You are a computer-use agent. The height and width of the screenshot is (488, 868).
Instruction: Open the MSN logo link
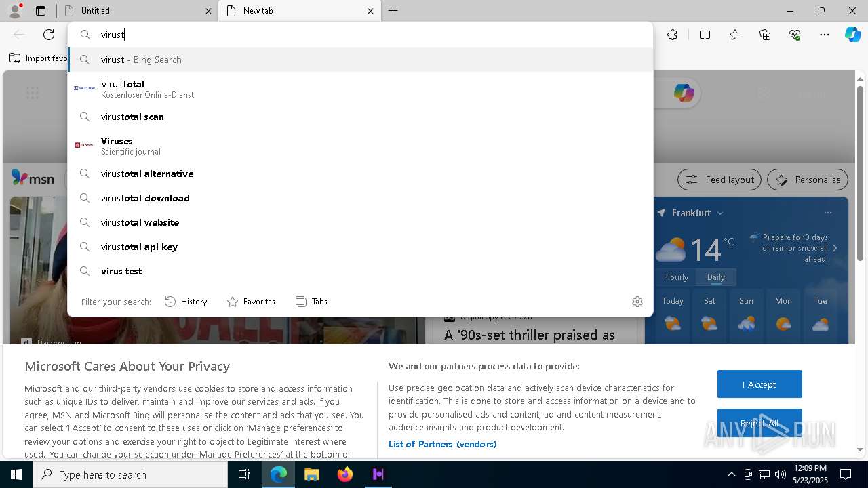click(x=33, y=179)
